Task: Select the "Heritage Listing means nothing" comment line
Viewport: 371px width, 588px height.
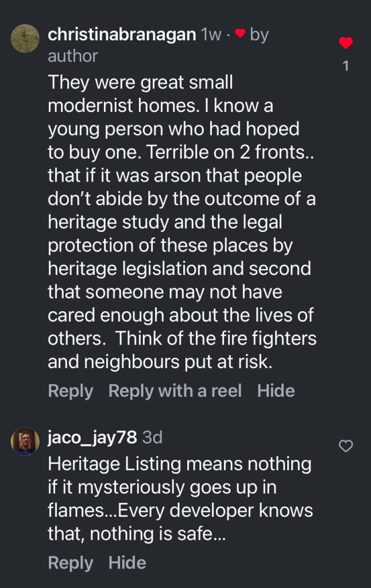Action: click(x=179, y=463)
